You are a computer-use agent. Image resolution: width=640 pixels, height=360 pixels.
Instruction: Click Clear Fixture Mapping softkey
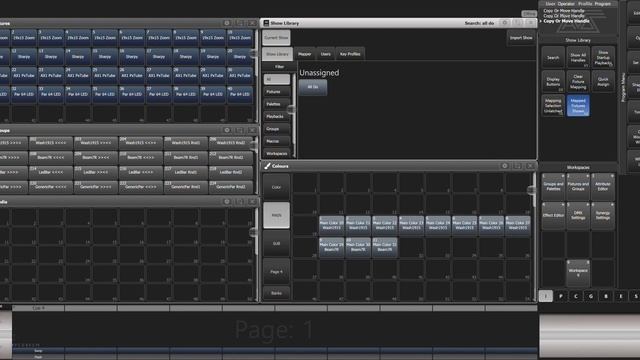[x=578, y=81]
